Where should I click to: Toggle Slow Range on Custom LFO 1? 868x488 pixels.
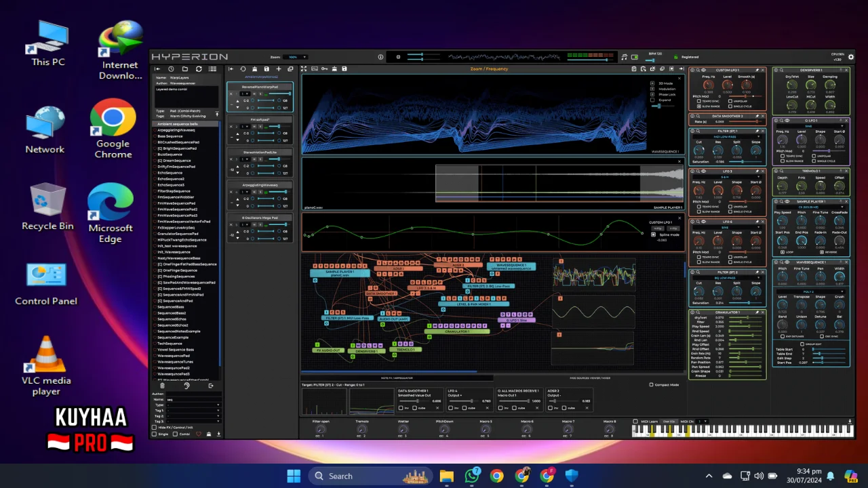(699, 106)
